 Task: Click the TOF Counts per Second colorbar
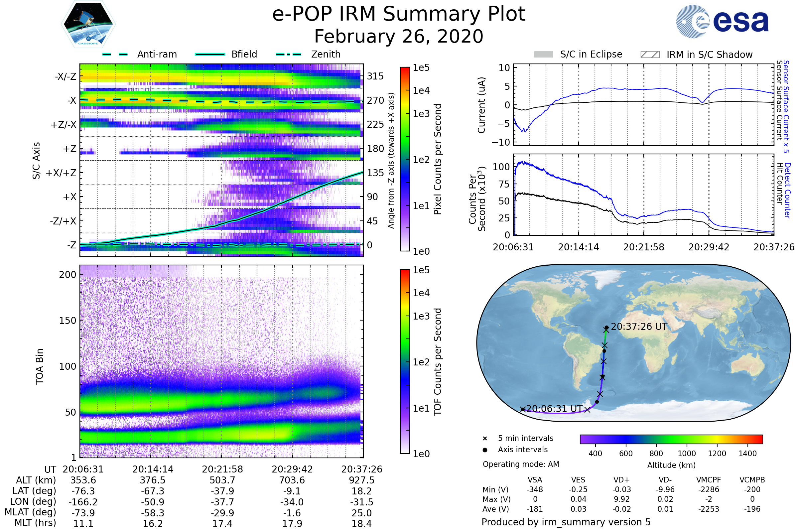[405, 362]
